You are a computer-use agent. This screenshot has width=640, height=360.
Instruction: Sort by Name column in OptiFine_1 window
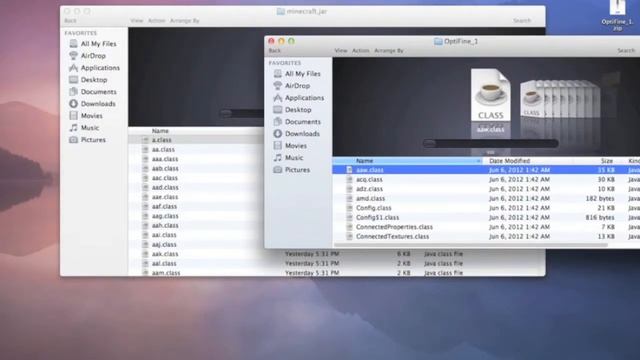407,161
